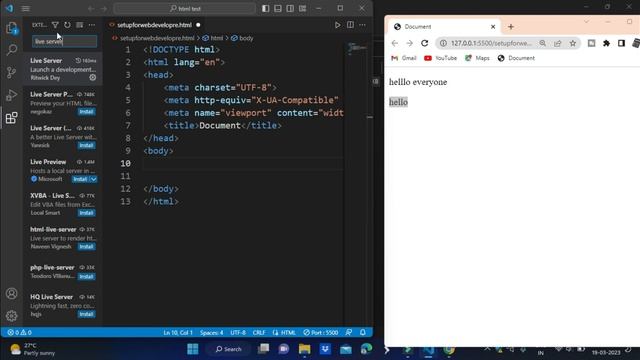Image resolution: width=640 pixels, height=360 pixels.
Task: Open a new tab in Chrome
Action: pyautogui.click(x=511, y=27)
